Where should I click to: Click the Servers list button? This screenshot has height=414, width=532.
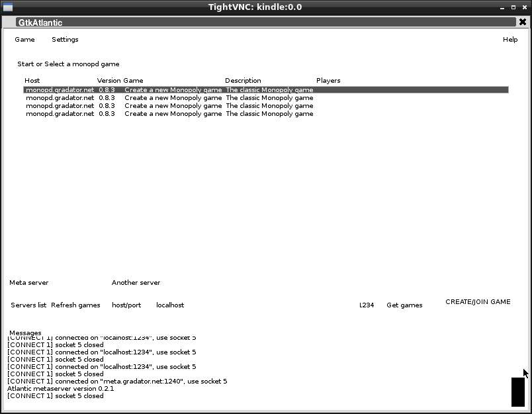coord(28,305)
